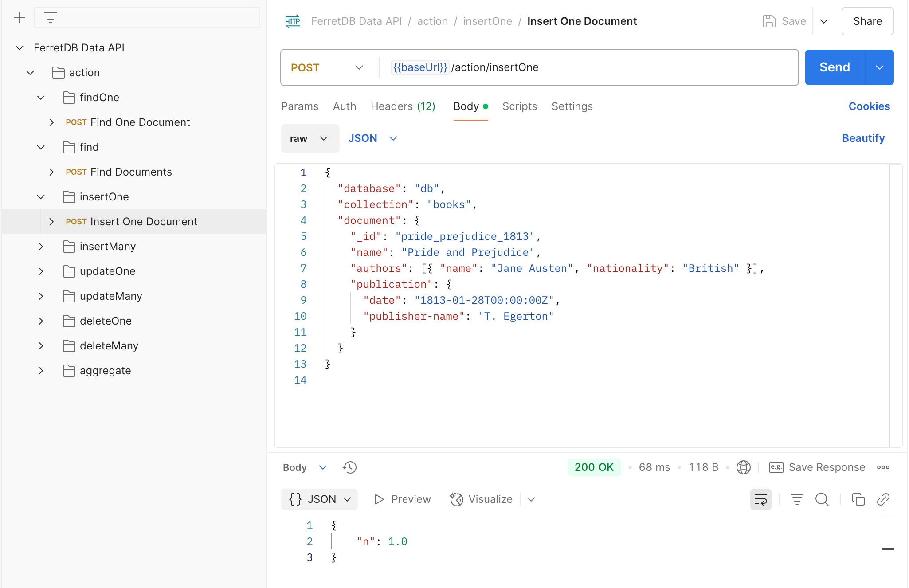Screen dimensions: 909x588
Task: Click the response link icon
Action: (883, 499)
